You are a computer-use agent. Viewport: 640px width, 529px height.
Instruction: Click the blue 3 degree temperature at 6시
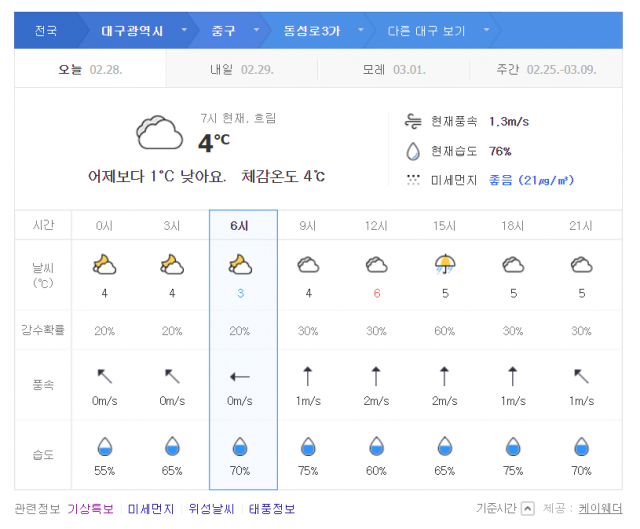(240, 293)
